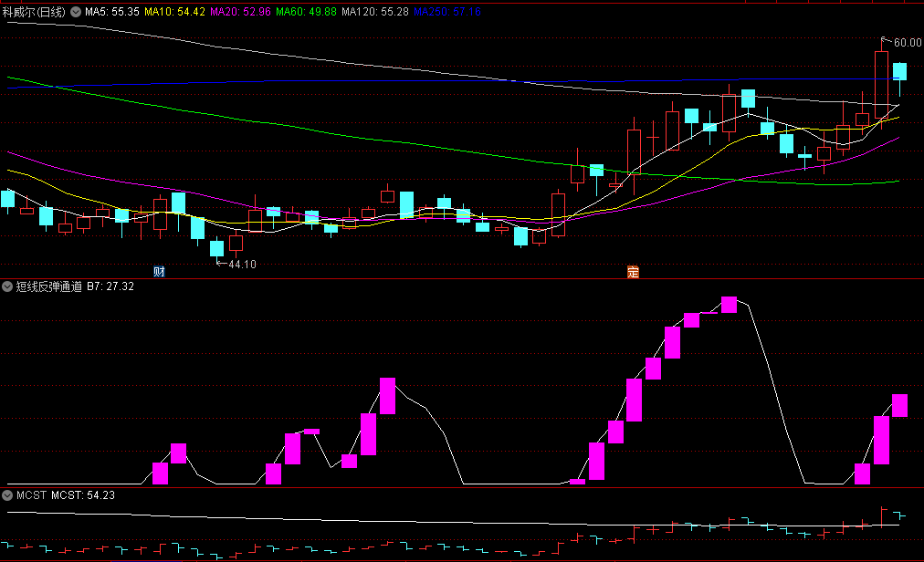Select the MA5: 55.35 label
This screenshot has width=924, height=562.
point(112,12)
